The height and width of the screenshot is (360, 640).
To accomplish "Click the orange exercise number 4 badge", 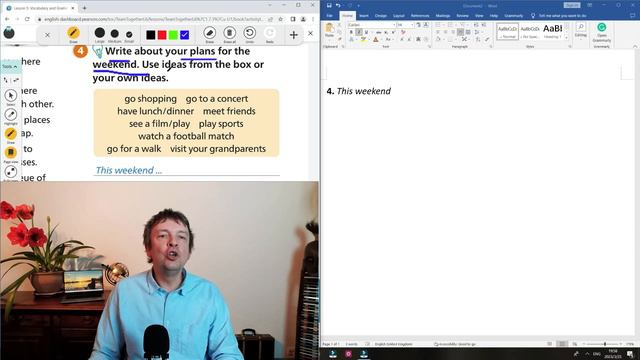I will coord(80,51).
